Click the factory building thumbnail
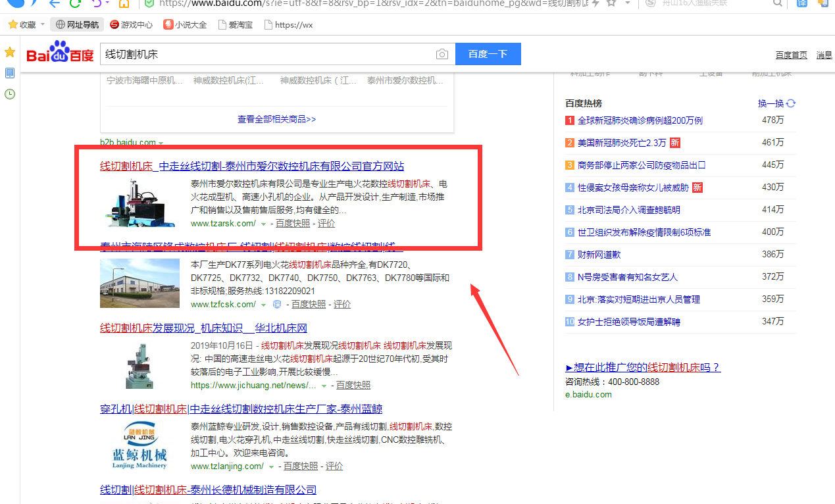Screen dimensions: 835x504 pyautogui.click(x=139, y=283)
